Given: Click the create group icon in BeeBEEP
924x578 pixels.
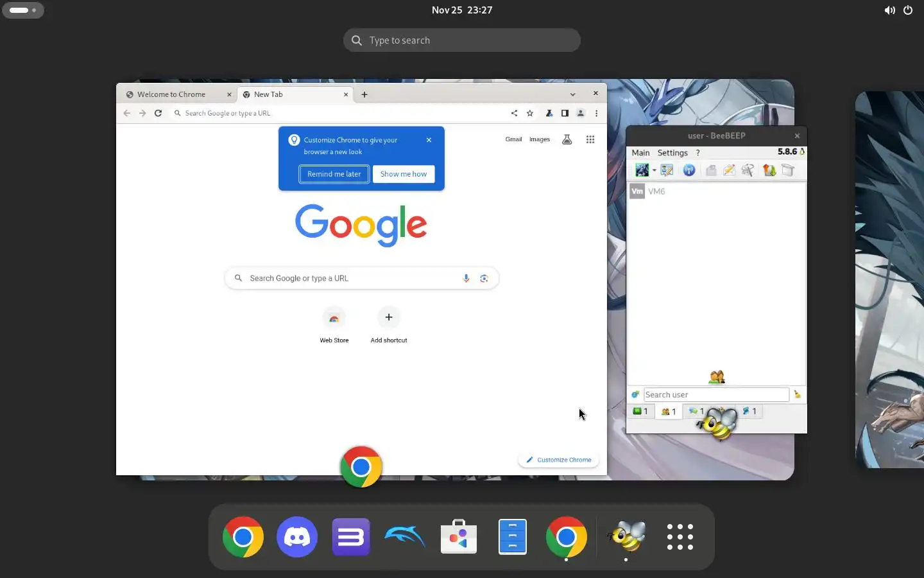Looking at the screenshot, I should point(711,170).
